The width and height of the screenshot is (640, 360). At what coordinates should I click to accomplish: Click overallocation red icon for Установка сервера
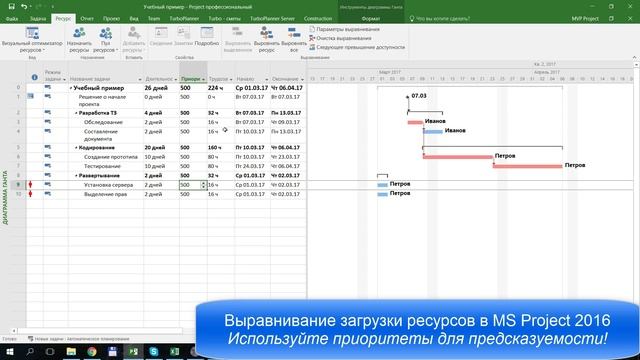pos(30,184)
